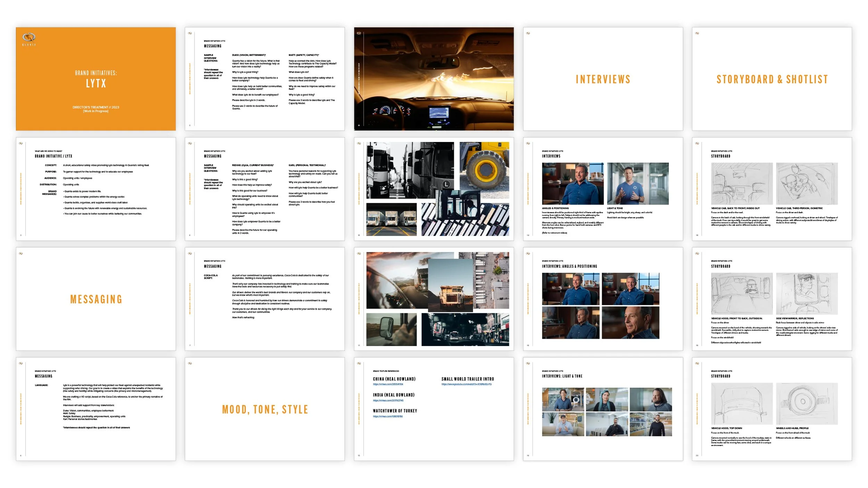Screen dimensions: 868x488
Task: Click the Quanta logo on orange cover slide
Action: click(x=29, y=37)
